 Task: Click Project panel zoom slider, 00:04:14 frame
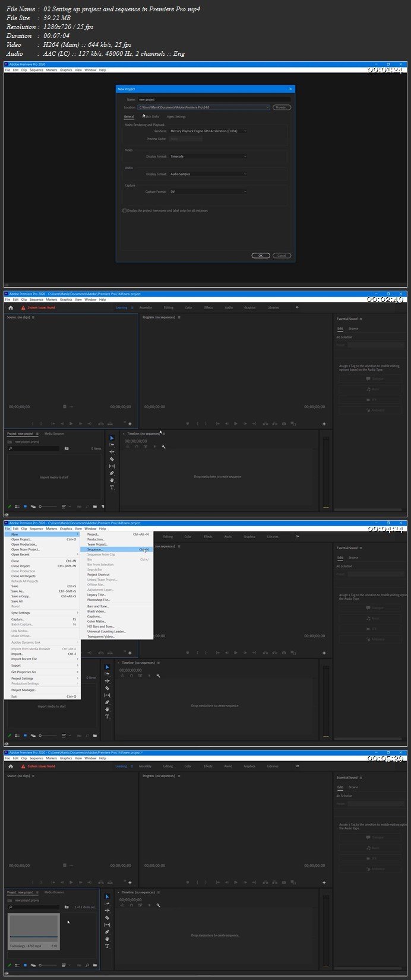tap(48, 736)
